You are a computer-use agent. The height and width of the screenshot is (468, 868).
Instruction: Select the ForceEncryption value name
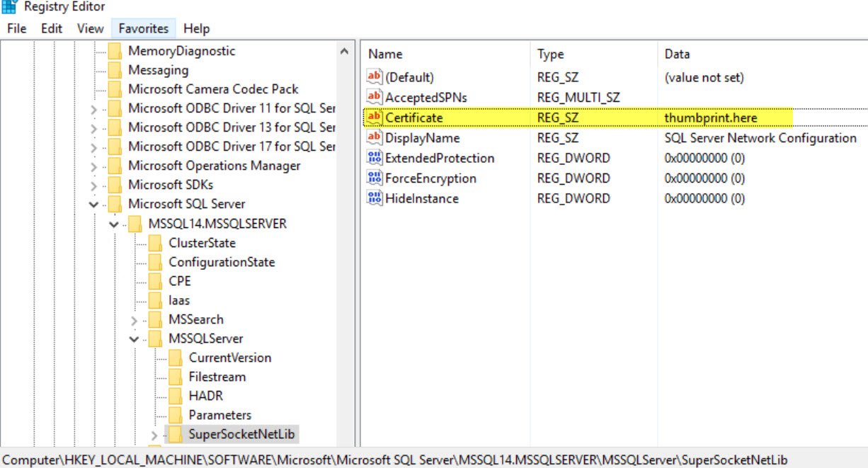(x=430, y=178)
